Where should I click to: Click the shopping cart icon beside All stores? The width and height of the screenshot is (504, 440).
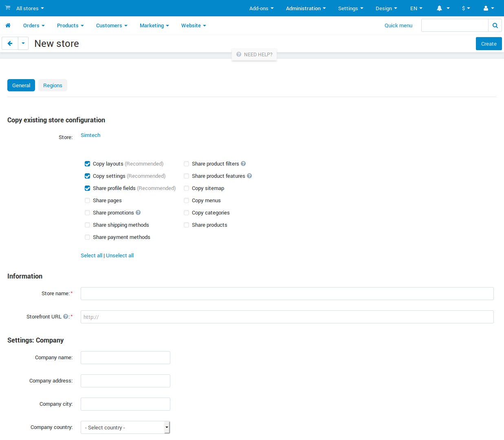8,8
